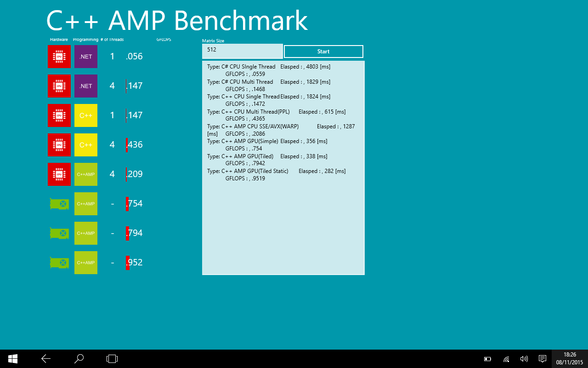Click the GPU card icon in the .754 row
Screen dimensions: 588x368
point(59,204)
